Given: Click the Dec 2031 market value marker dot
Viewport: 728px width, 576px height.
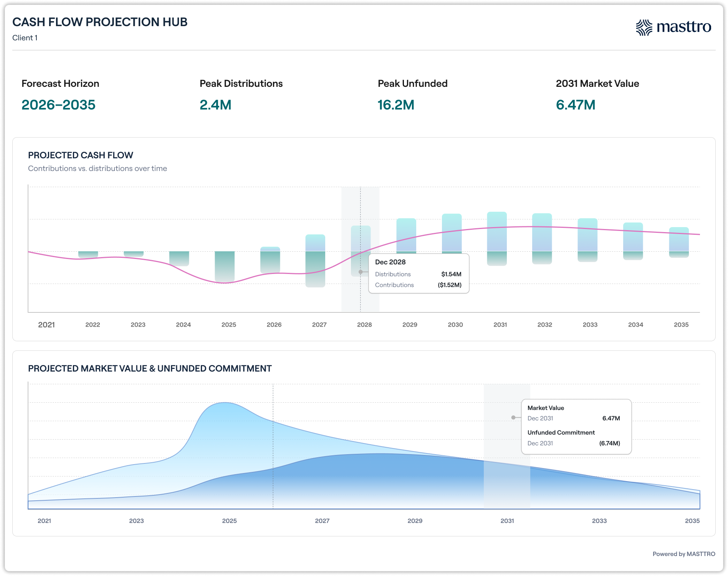Looking at the screenshot, I should point(513,417).
